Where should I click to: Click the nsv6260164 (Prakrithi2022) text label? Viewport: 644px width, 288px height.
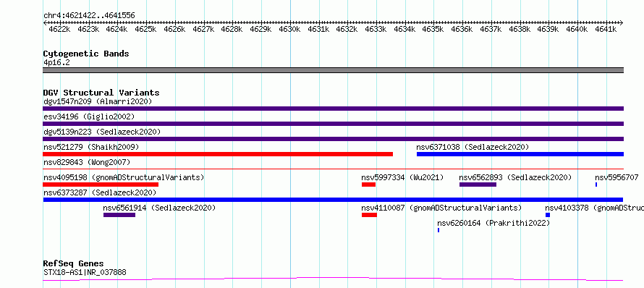493,223
